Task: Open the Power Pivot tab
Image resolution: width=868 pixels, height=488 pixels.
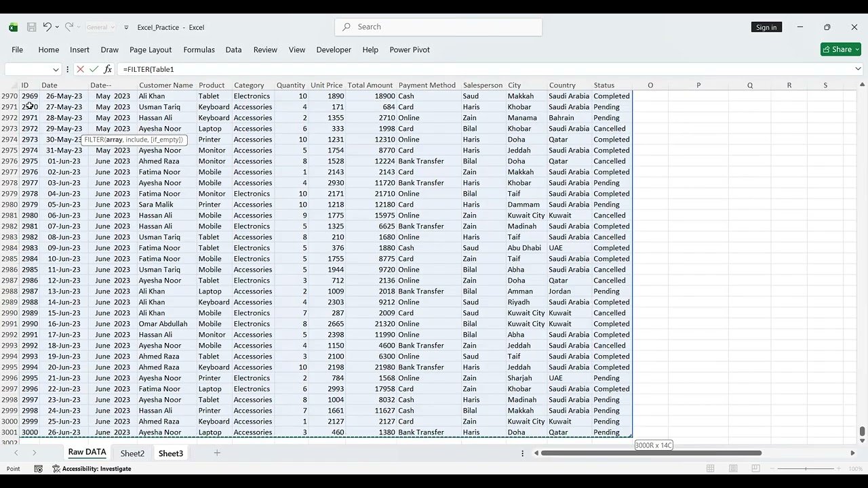Action: pos(410,49)
